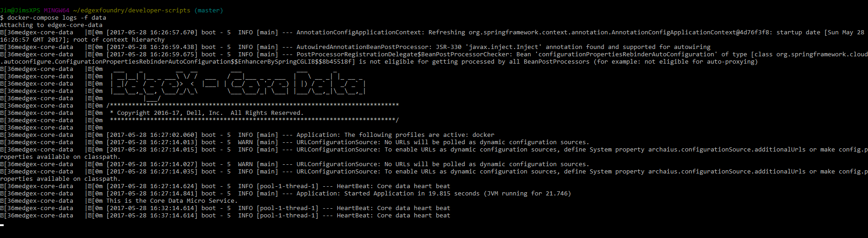Click the WARN level at timestamp 16:27:14.013
The height and width of the screenshot is (238, 868).
click(x=245, y=142)
